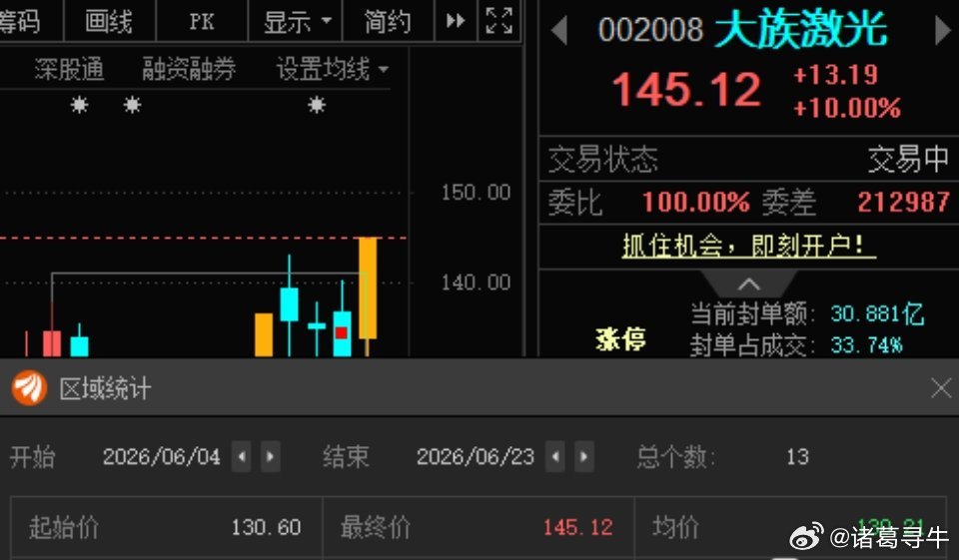The height and width of the screenshot is (560, 959).
Task: Click 当前封单额 value 30.881亿
Action: tap(877, 314)
